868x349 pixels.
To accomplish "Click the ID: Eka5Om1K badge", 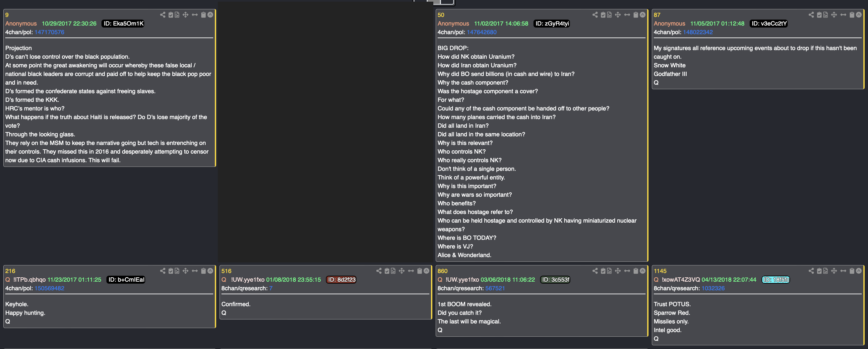I will [x=124, y=24].
